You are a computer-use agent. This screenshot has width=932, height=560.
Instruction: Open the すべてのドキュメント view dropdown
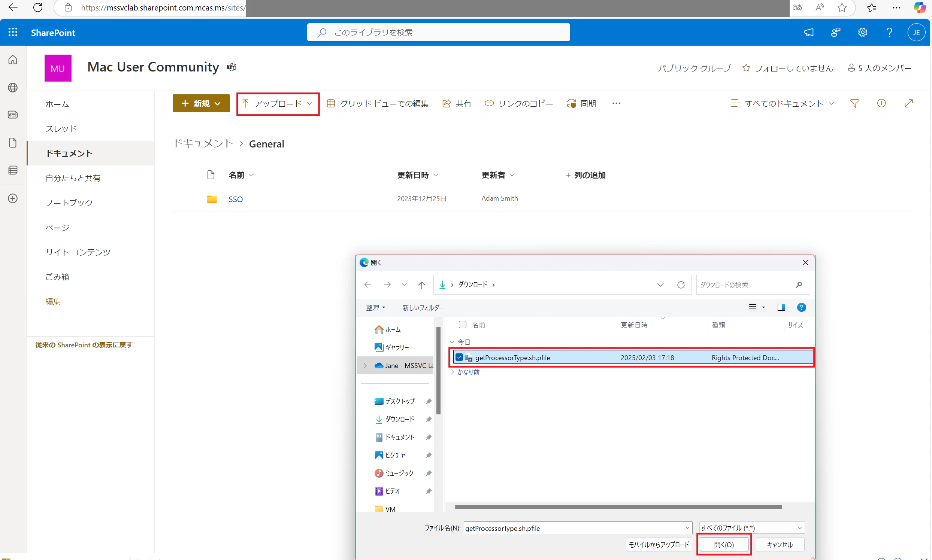(783, 103)
